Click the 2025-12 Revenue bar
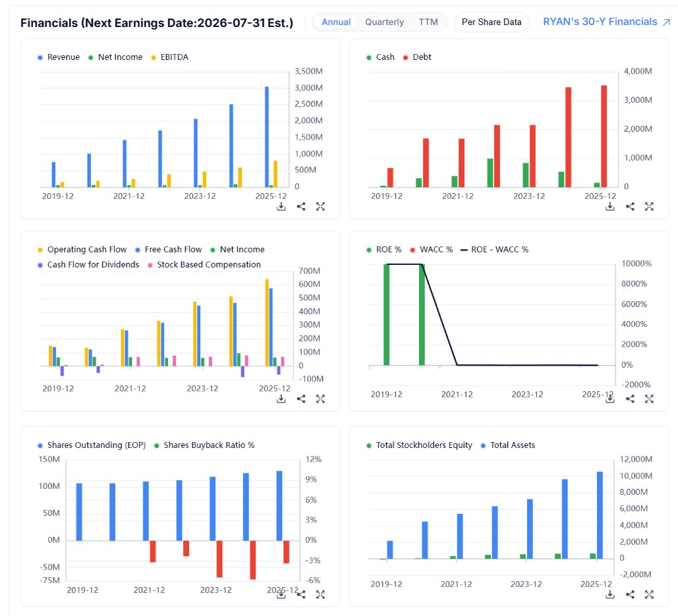 point(267,137)
